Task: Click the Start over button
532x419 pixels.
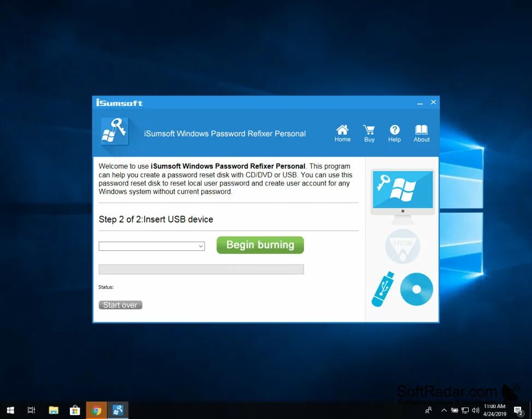Action: pos(121,305)
